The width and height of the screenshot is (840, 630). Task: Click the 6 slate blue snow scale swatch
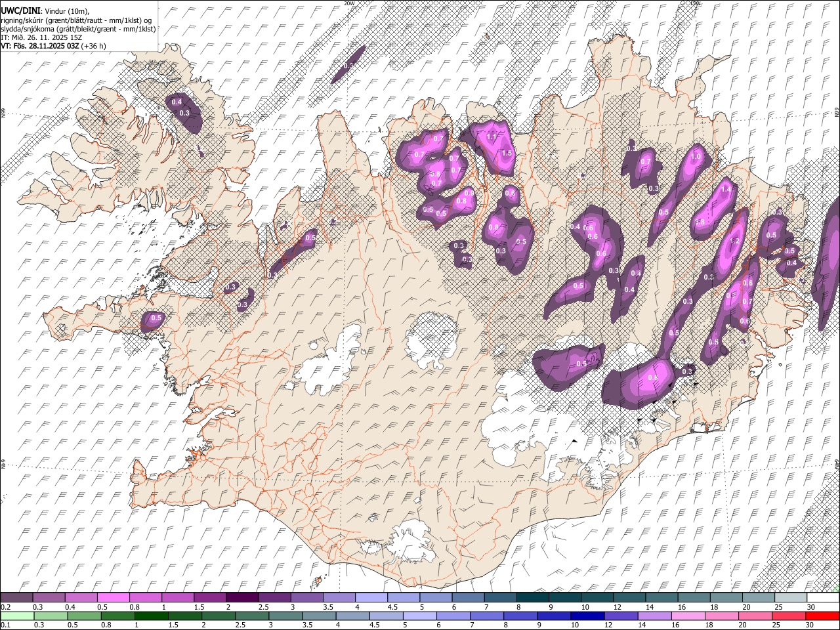[468, 598]
